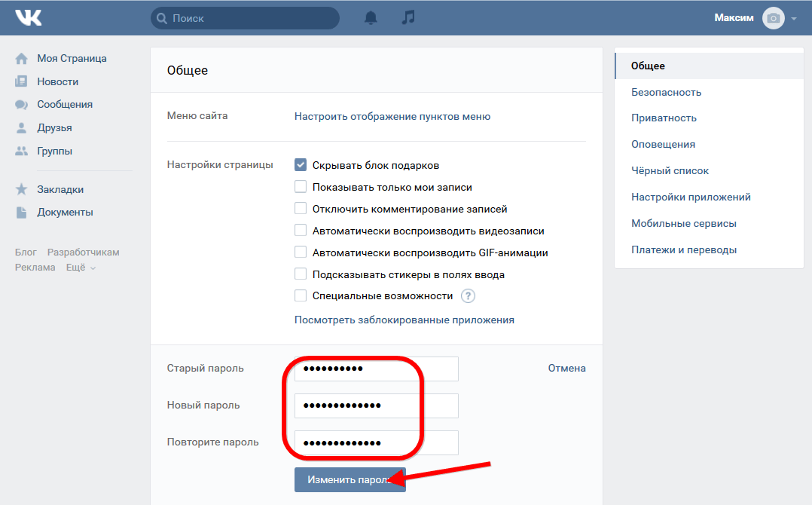Click the VK logo icon
This screenshot has height=505, width=812.
(29, 17)
